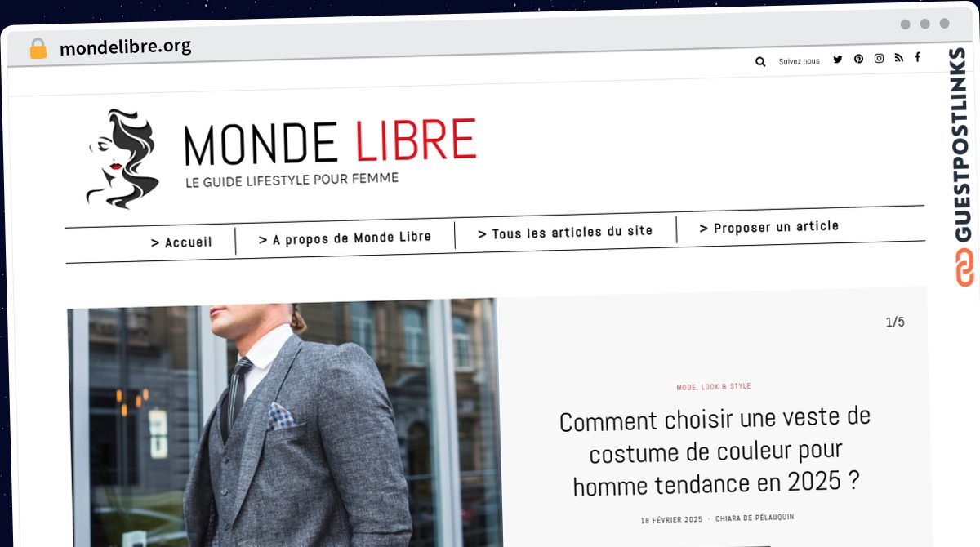
Task: Click the woman's face logo
Action: [x=122, y=158]
